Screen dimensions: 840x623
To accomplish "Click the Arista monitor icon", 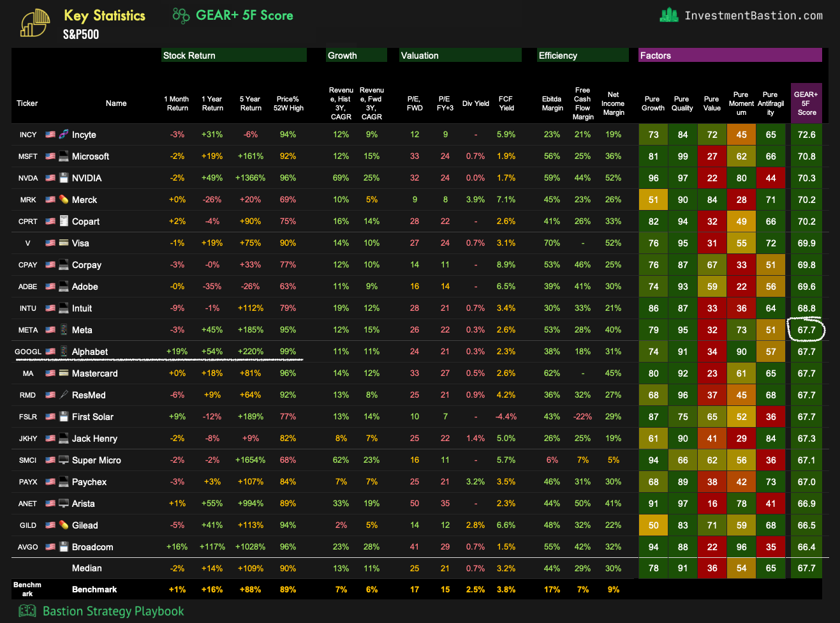I will 64,504.
